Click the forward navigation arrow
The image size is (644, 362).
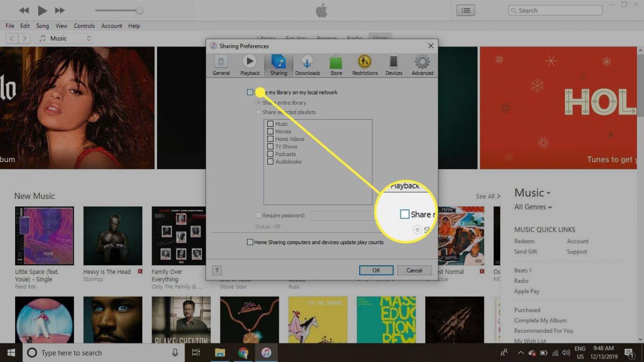(25, 38)
